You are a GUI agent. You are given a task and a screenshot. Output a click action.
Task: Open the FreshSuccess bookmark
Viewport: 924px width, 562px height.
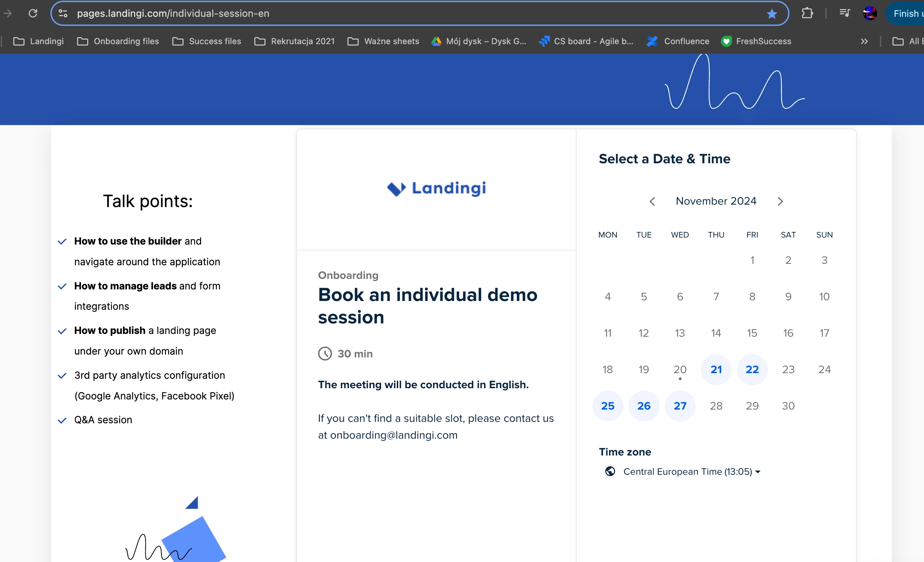click(x=756, y=41)
